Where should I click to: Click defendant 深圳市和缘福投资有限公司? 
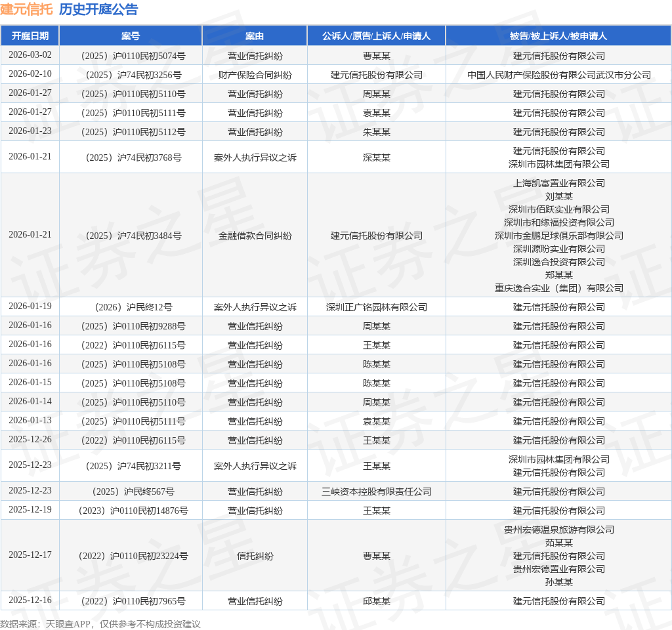tap(559, 222)
